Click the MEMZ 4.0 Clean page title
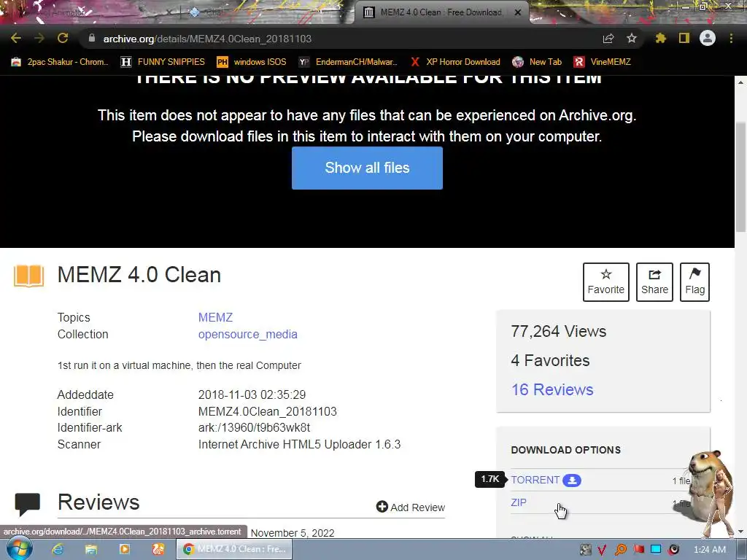This screenshot has height=560, width=747. 139,275
